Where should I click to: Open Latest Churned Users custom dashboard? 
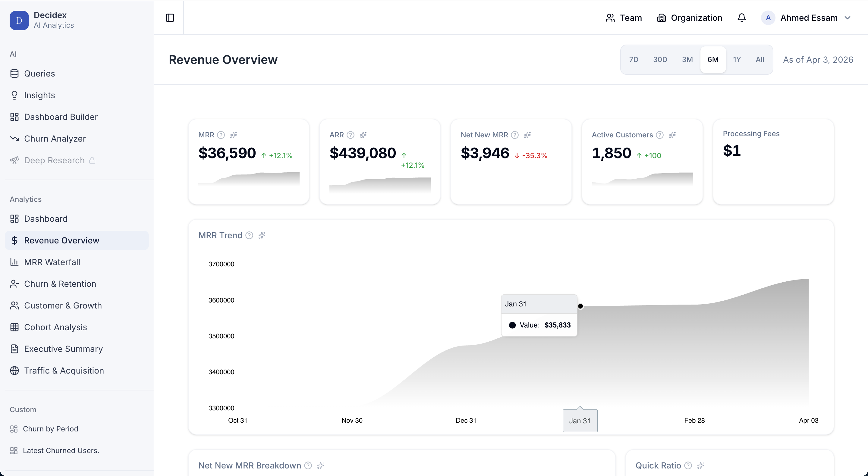tap(61, 451)
